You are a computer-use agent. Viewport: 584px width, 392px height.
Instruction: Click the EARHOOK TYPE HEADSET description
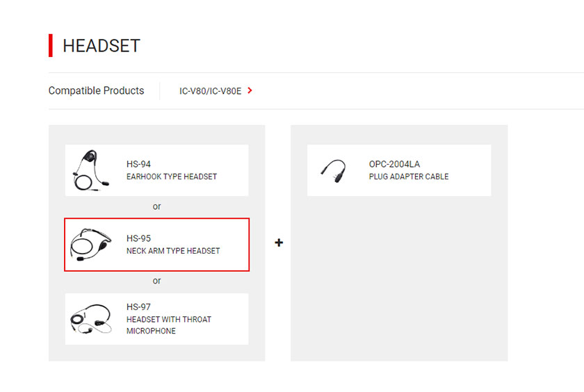172,177
